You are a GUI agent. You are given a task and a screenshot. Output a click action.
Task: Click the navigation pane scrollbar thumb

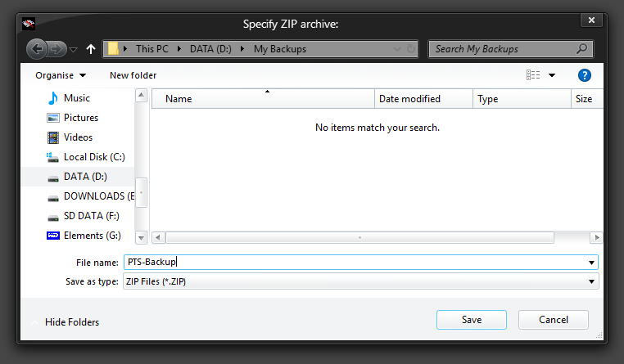[141, 193]
